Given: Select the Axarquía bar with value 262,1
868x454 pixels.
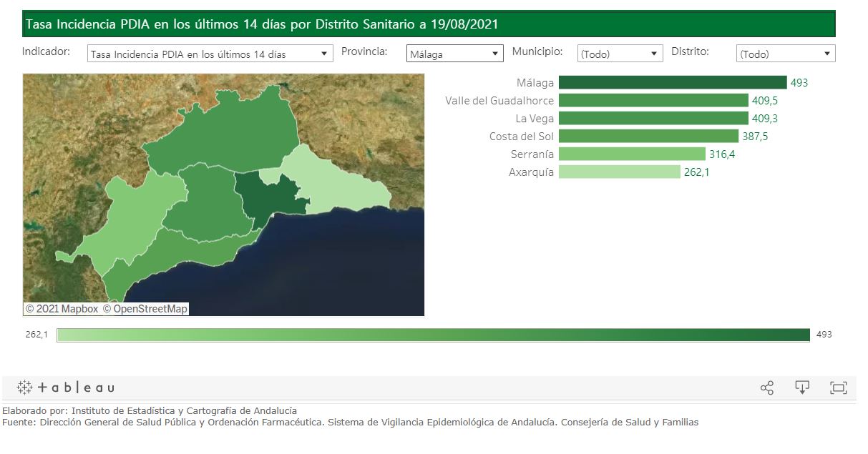Looking at the screenshot, I should point(620,172).
